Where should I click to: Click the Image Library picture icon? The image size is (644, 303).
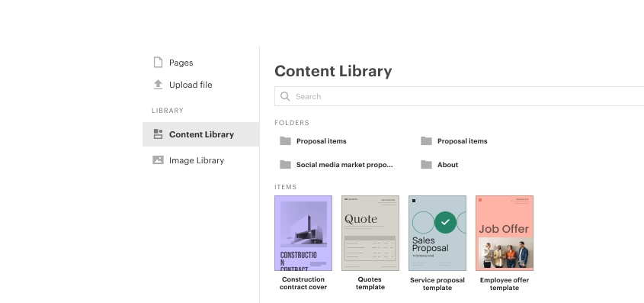[x=158, y=160]
